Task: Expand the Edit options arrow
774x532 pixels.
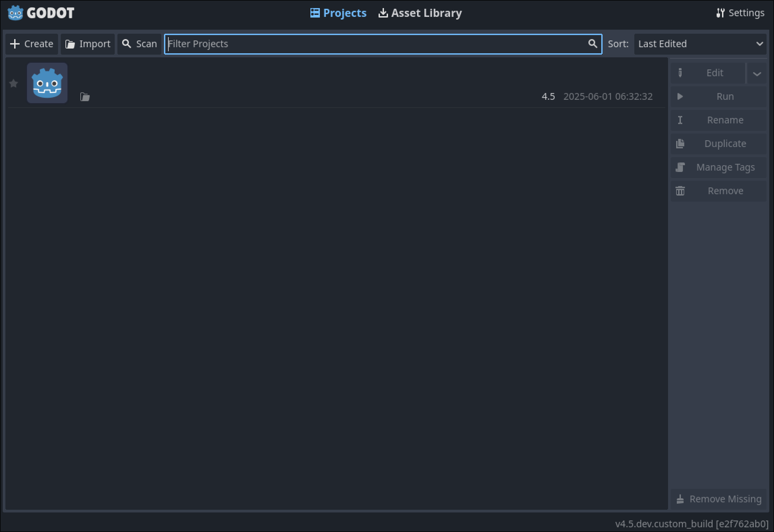Action: pos(757,73)
